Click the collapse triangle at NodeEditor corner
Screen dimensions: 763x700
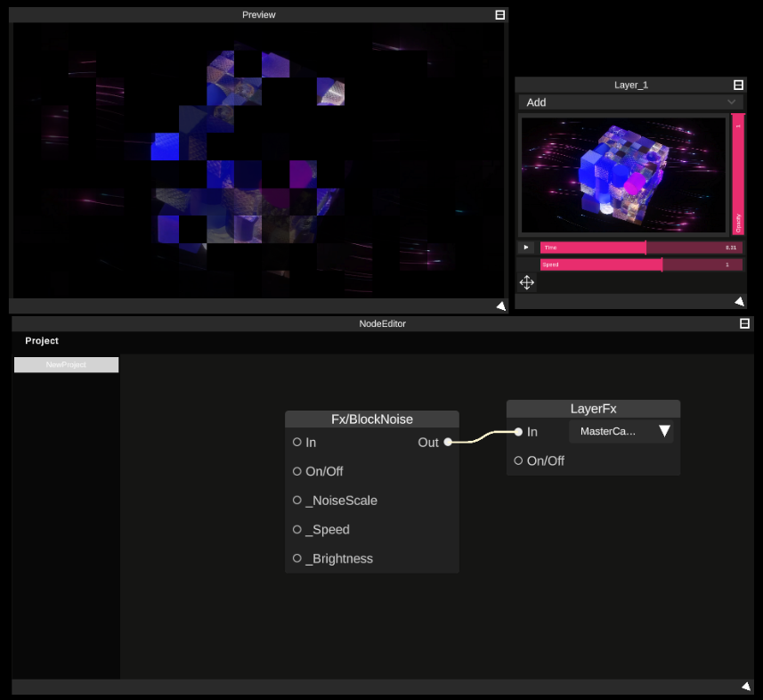click(x=746, y=686)
